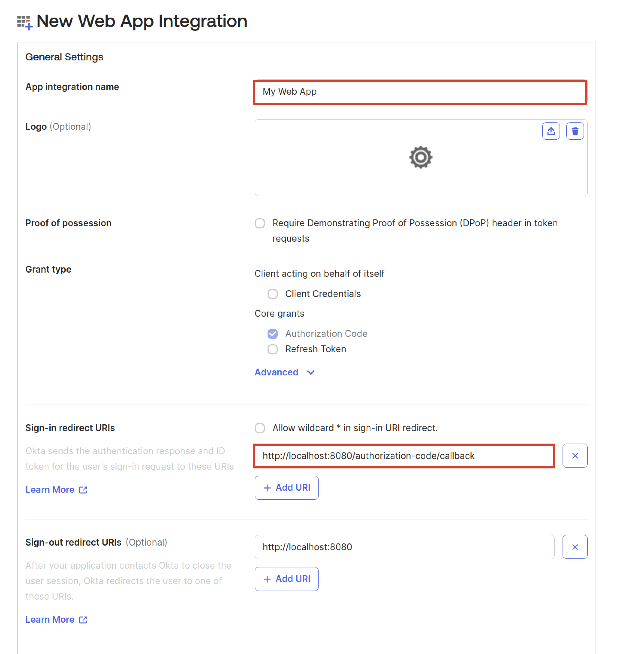Screen dimensions: 644x654
Task: Enable the Refresh Token grant
Action: pos(273,349)
